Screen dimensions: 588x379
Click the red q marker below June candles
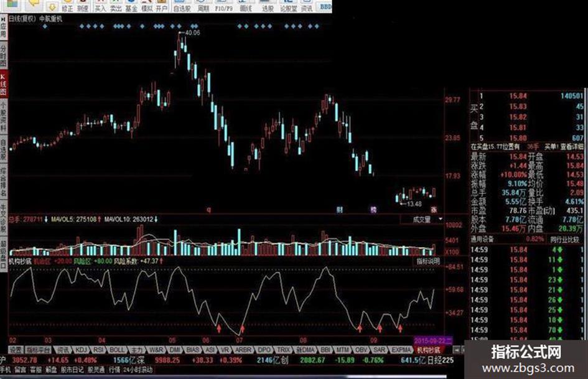pos(209,210)
